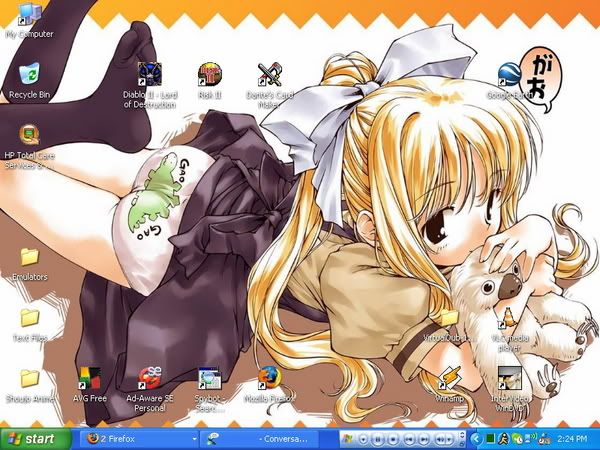Show hidden system tray icons

[476, 439]
